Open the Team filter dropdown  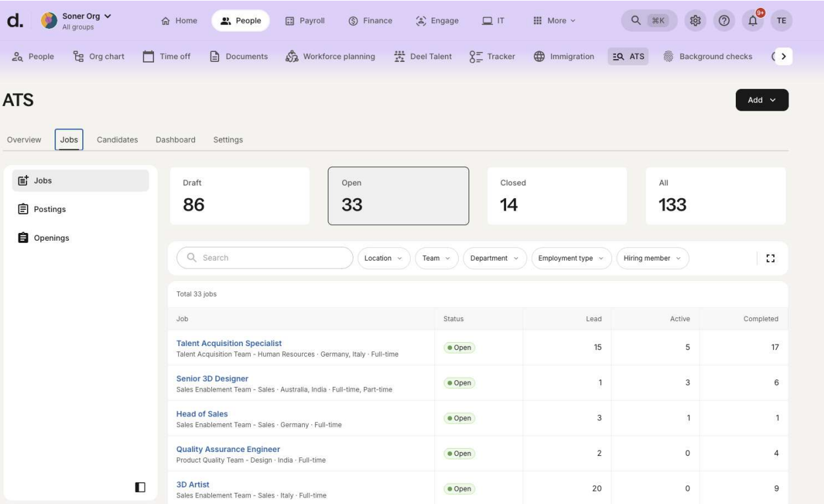(x=437, y=258)
